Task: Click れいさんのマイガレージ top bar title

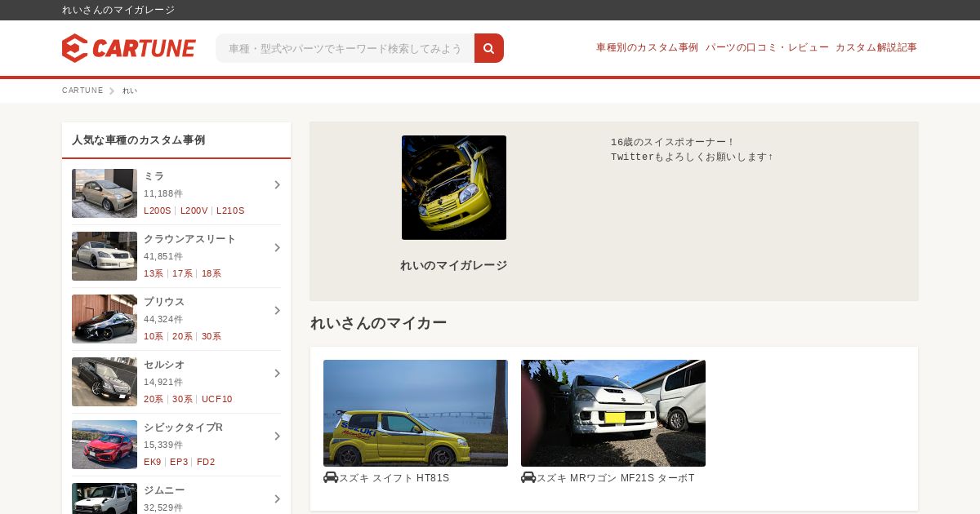Action: click(118, 10)
